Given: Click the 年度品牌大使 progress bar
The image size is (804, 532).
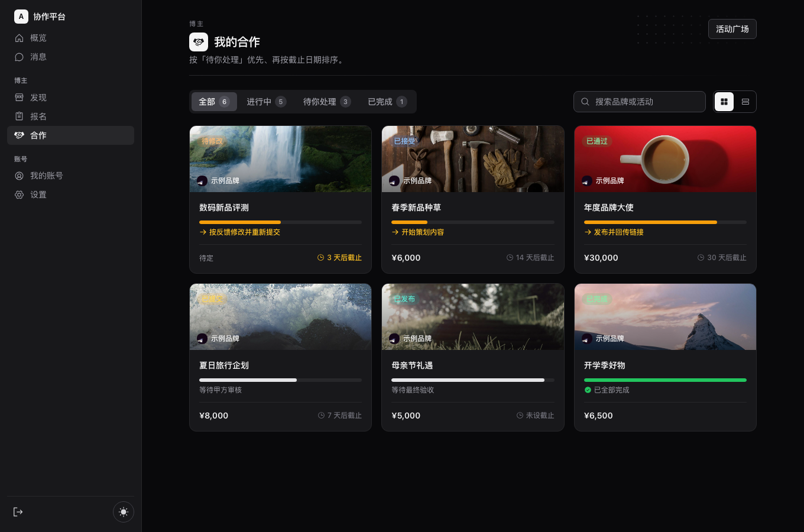Looking at the screenshot, I should pos(665,222).
